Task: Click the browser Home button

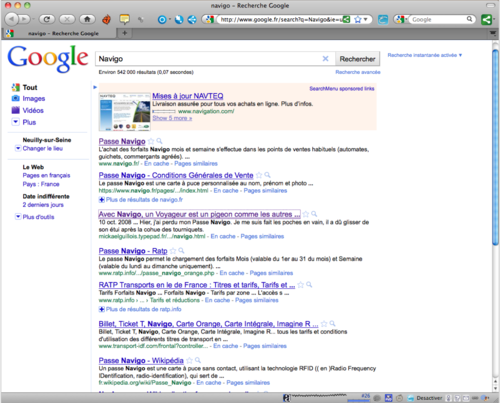Action: (x=87, y=19)
